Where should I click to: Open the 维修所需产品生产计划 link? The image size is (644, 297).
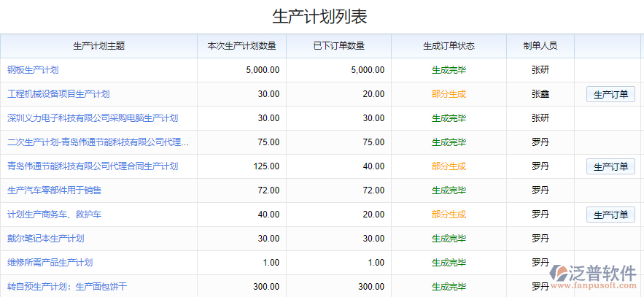click(50, 263)
